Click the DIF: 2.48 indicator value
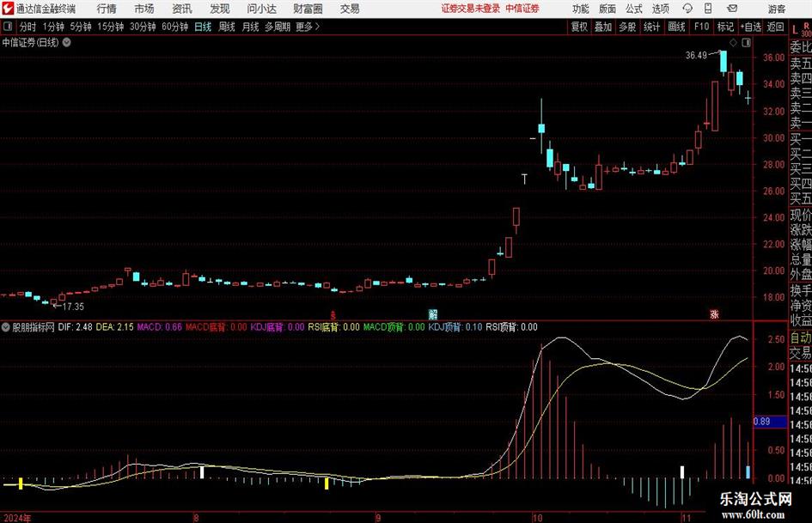This screenshot has height=523, width=812. pos(75,326)
